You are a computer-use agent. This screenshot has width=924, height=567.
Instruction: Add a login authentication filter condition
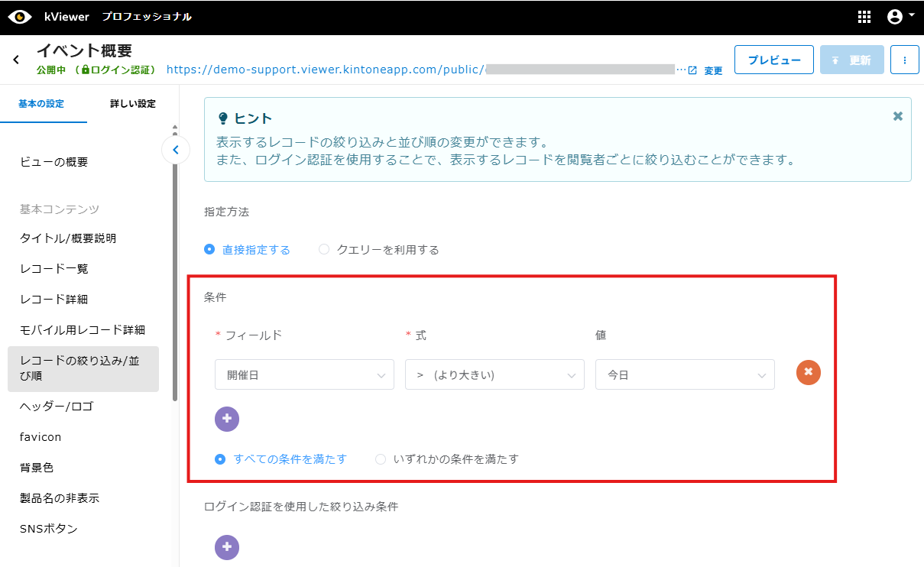point(227,547)
